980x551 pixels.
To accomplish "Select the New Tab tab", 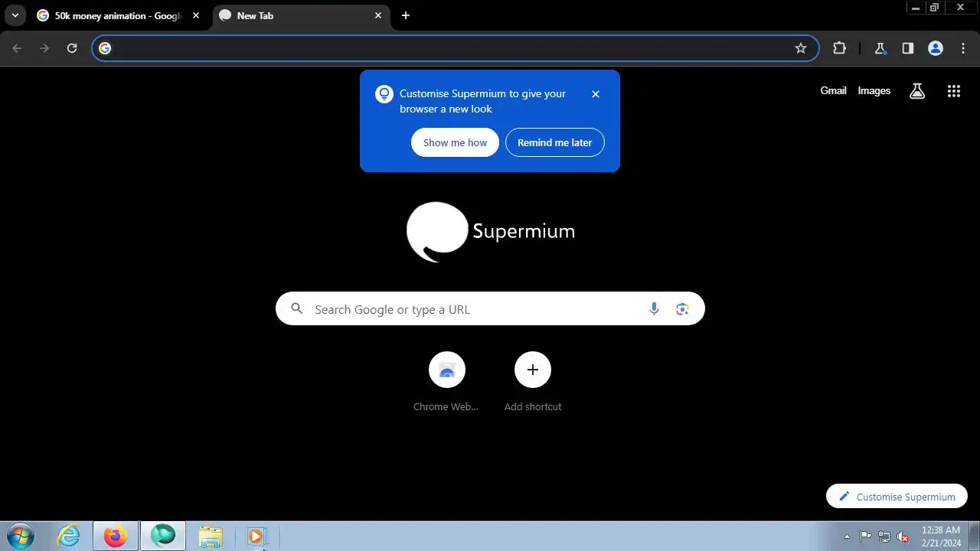I will pos(300,15).
